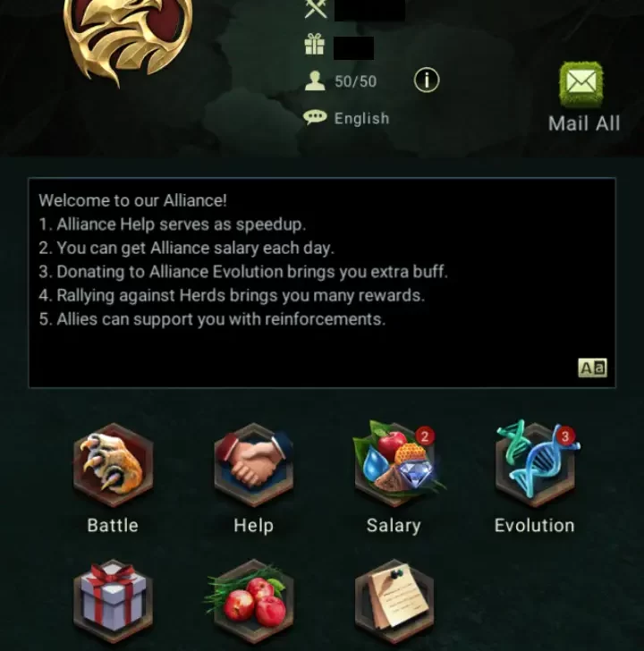The image size is (644, 651).
Task: Collect Alliance Salary resources icon
Action: click(394, 464)
